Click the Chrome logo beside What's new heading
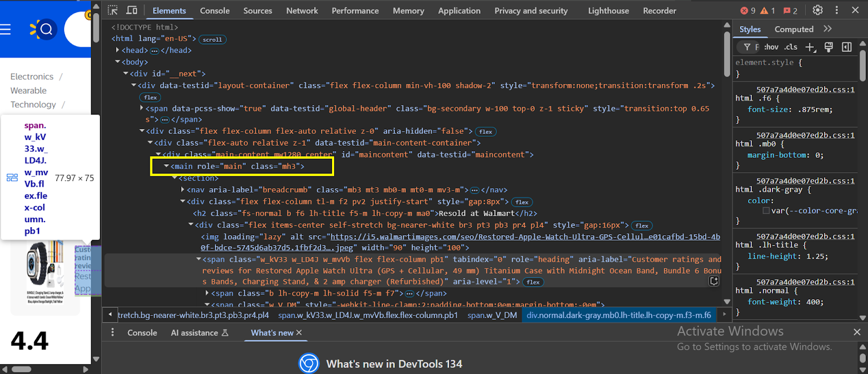The width and height of the screenshot is (868, 374). [309, 363]
